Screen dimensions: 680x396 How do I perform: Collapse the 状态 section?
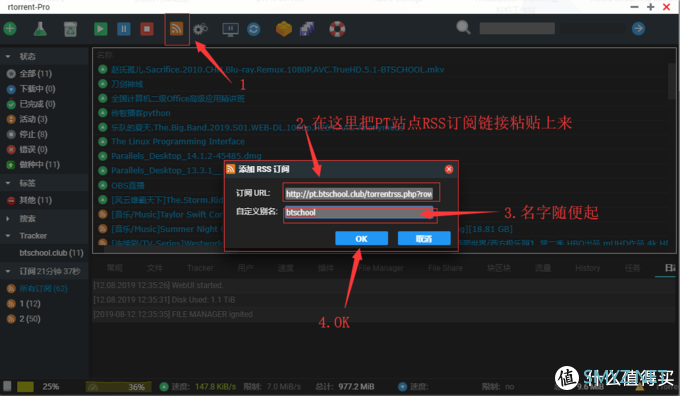pos(8,56)
